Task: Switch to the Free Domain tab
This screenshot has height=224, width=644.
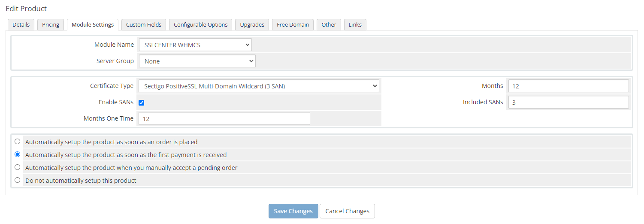Action: pos(293,24)
